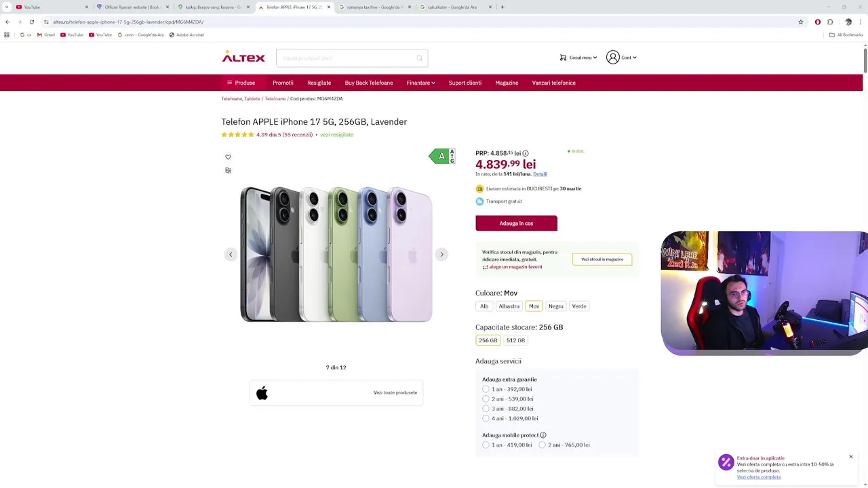Close the app offer popup
Image resolution: width=868 pixels, height=488 pixels.
850,457
